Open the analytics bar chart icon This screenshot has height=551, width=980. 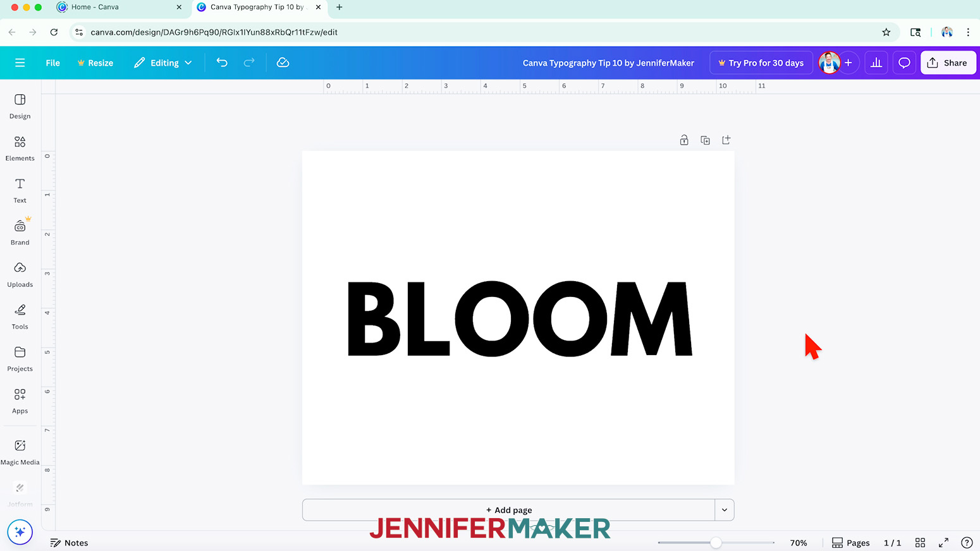pos(876,63)
